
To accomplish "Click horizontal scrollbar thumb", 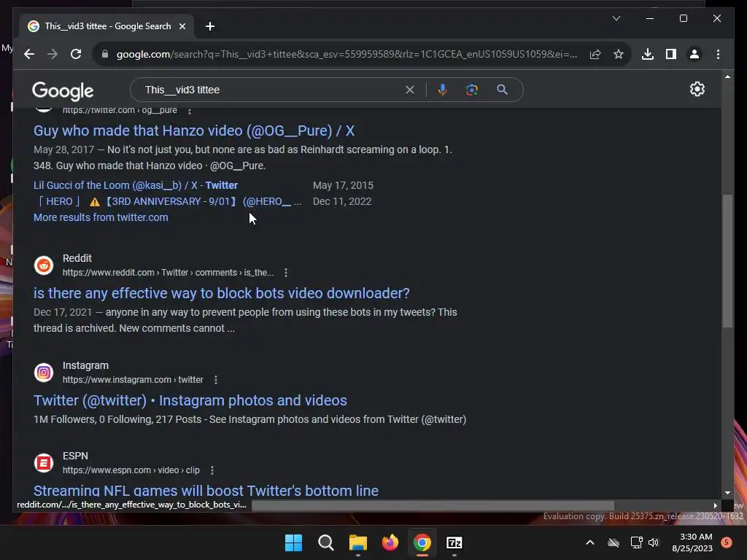I will click(433, 505).
